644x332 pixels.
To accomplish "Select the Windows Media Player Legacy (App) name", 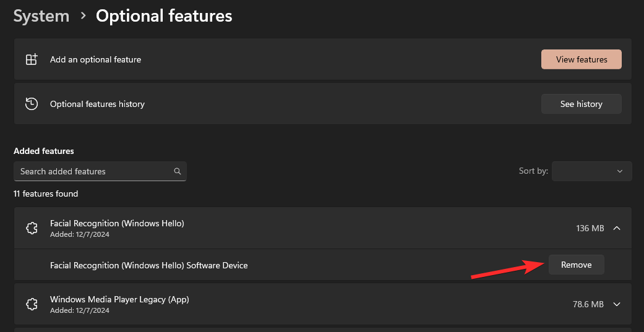I will click(119, 299).
